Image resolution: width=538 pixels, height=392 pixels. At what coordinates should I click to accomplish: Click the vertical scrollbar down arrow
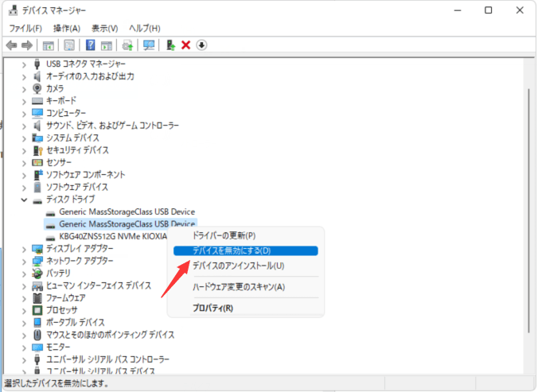[529, 370]
